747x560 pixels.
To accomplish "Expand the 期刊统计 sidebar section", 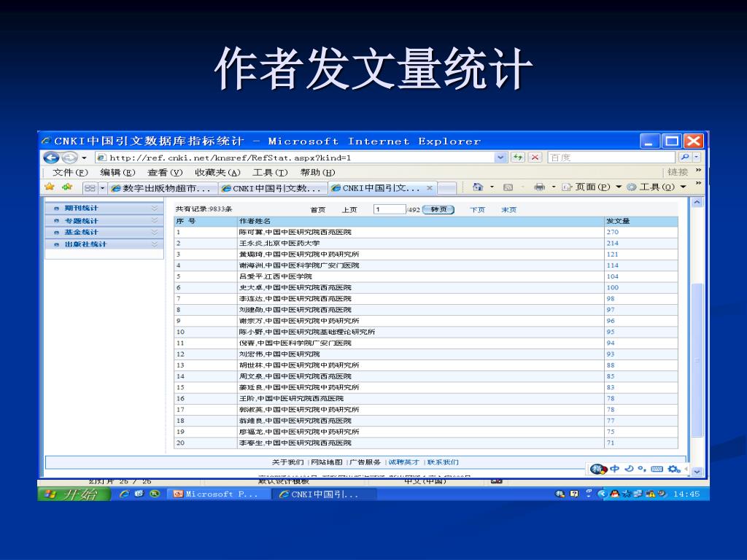I will (105, 208).
